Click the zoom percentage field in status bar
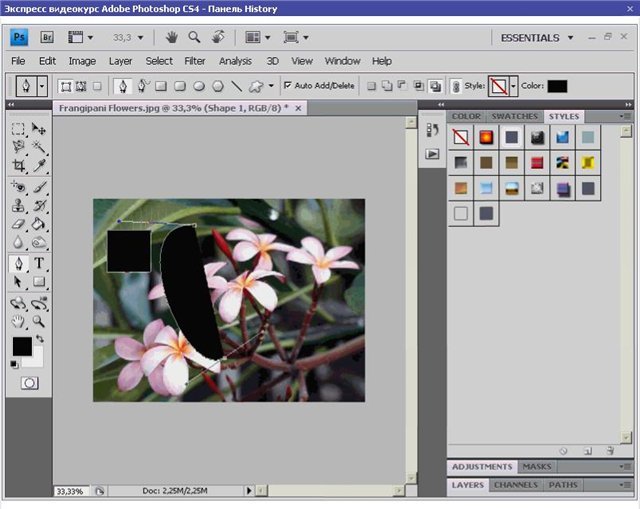This screenshot has width=640, height=509. [69, 492]
